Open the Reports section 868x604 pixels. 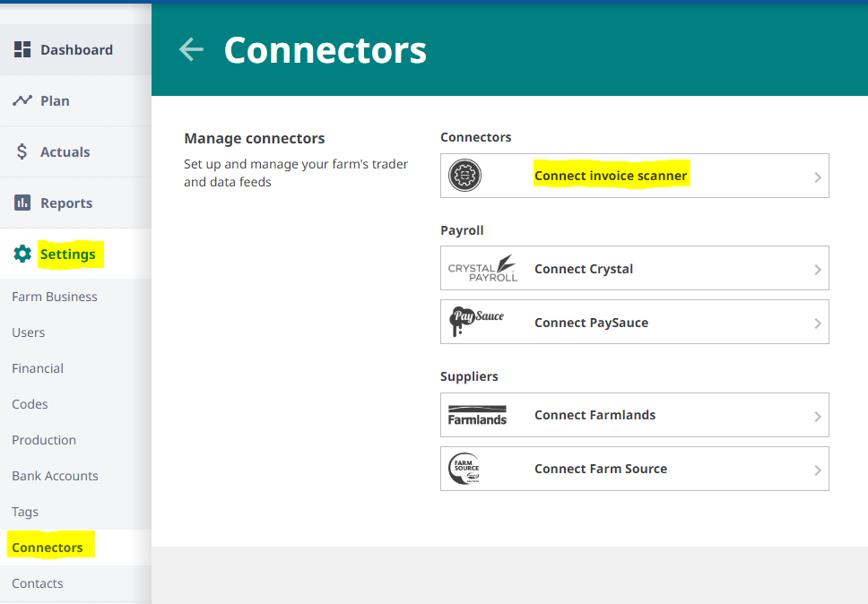pos(76,203)
